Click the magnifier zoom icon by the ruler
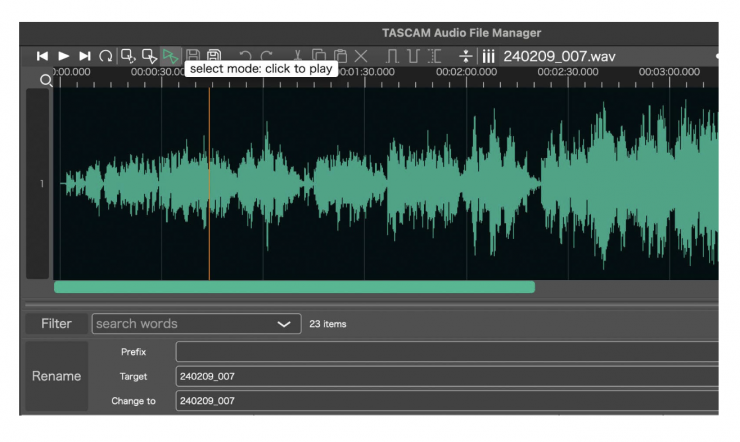This screenshot has height=442, width=740. tap(46, 80)
